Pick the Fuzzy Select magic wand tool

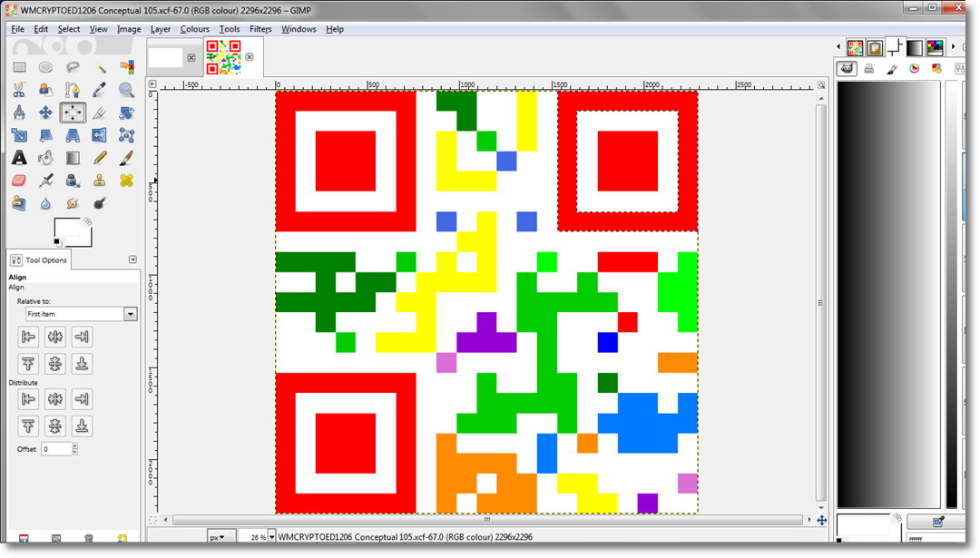point(100,67)
